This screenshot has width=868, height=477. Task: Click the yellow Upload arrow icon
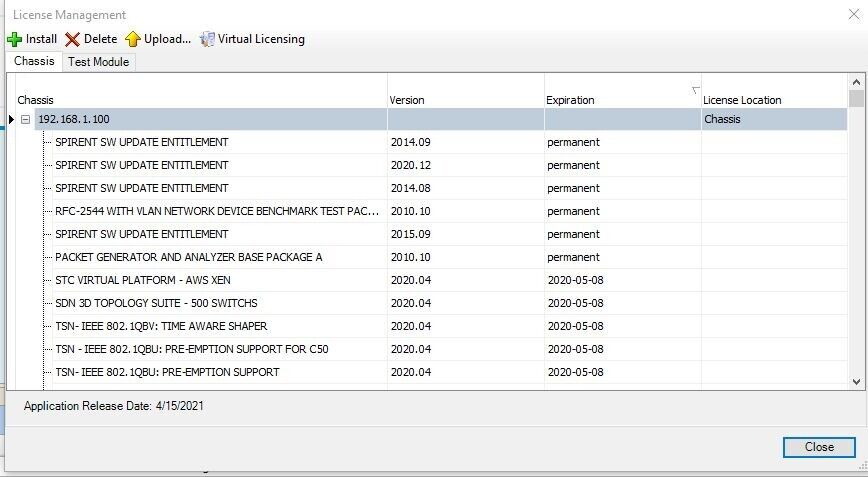pos(132,40)
